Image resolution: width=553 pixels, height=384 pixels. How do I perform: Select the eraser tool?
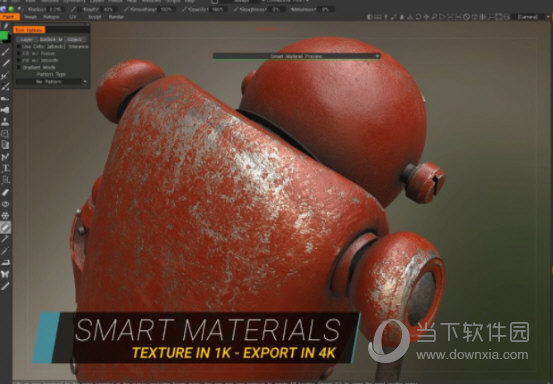coord(5,192)
